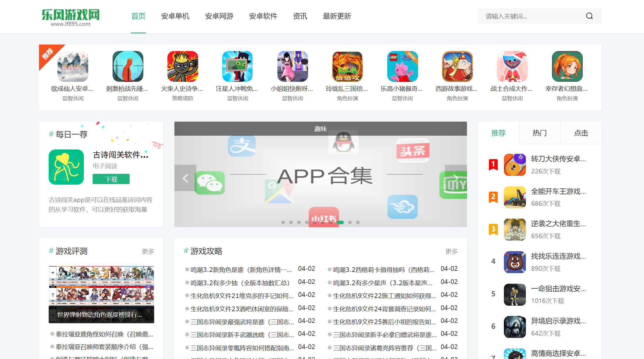Switch to the 点击 rankings tab

click(x=581, y=133)
